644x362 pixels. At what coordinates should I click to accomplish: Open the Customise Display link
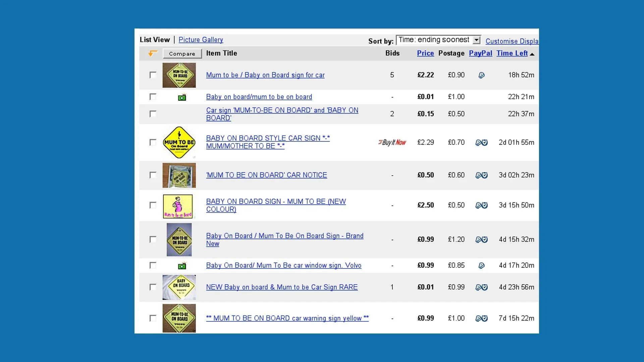point(512,41)
